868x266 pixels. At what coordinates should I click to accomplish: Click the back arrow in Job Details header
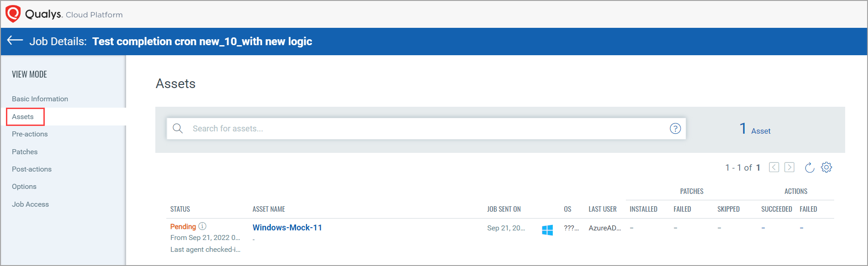(15, 41)
